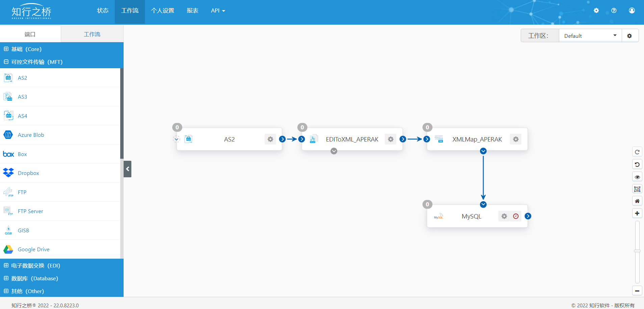Image resolution: width=644 pixels, height=309 pixels.
Task: Click the 知行之桥 logo
Action: (31, 12)
